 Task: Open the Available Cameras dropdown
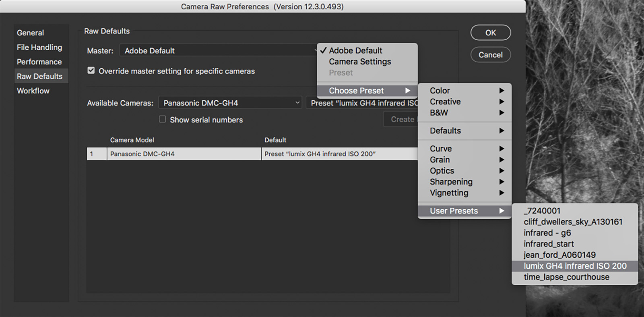230,103
